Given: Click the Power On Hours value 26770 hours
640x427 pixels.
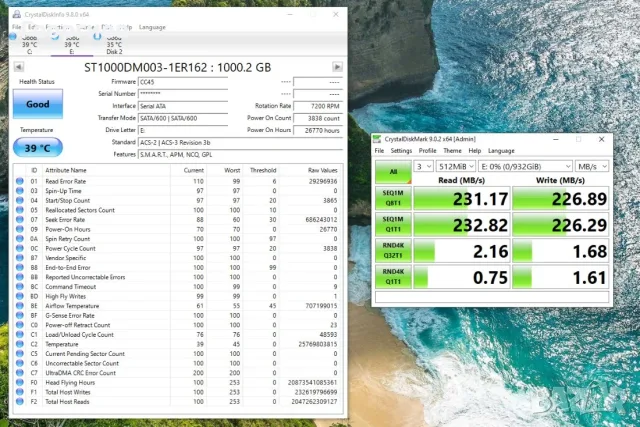Looking at the screenshot, I should click(x=318, y=131).
